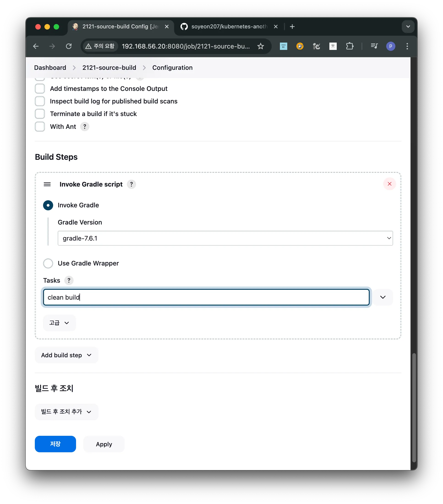
Task: Click the browser reload page icon
Action: [x=69, y=46]
